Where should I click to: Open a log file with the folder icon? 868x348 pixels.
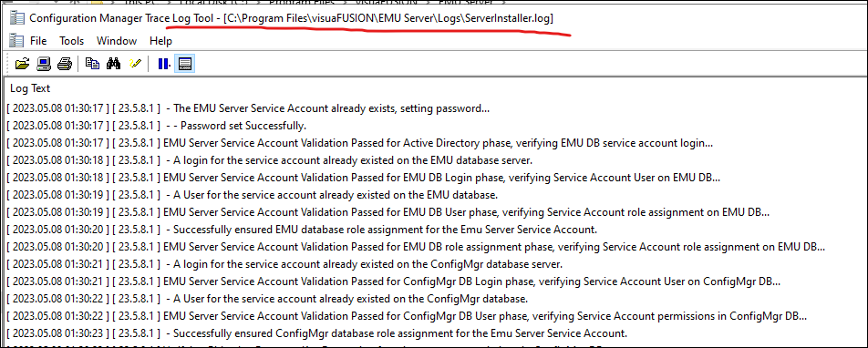click(22, 64)
